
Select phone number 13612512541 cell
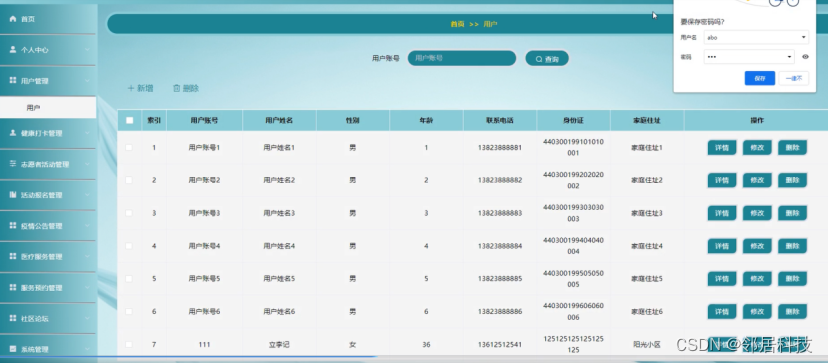500,345
